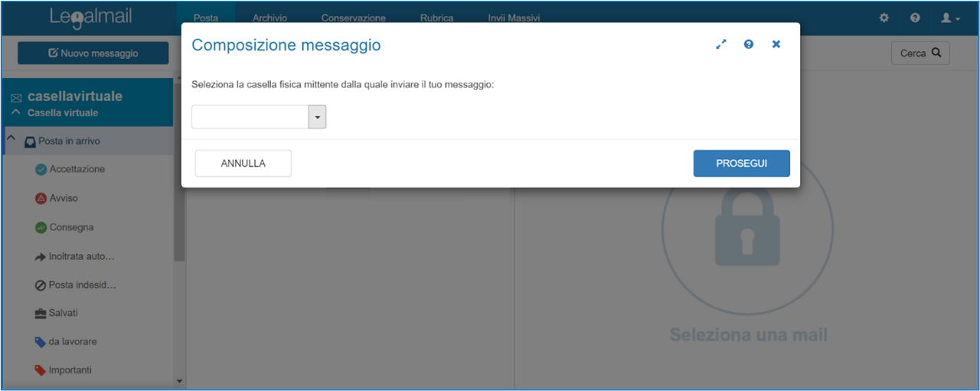Open help icon in Composizione messaggio dialog
Screen dimensions: 980x391
pos(749,44)
